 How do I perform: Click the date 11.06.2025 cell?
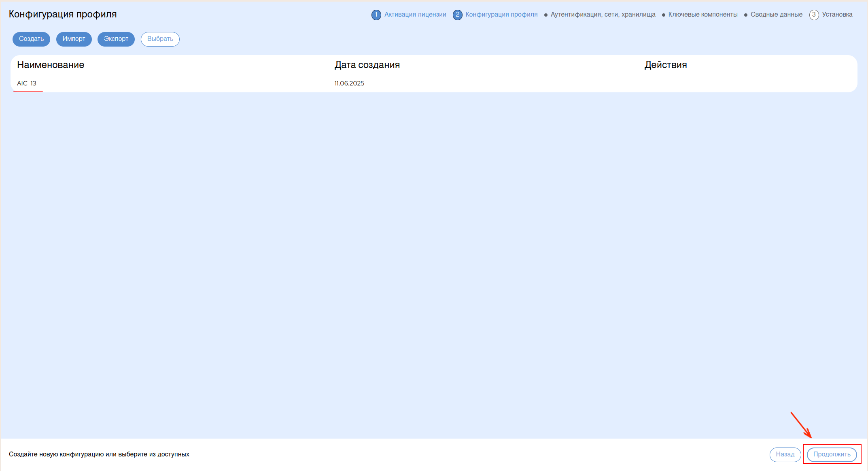tap(349, 83)
